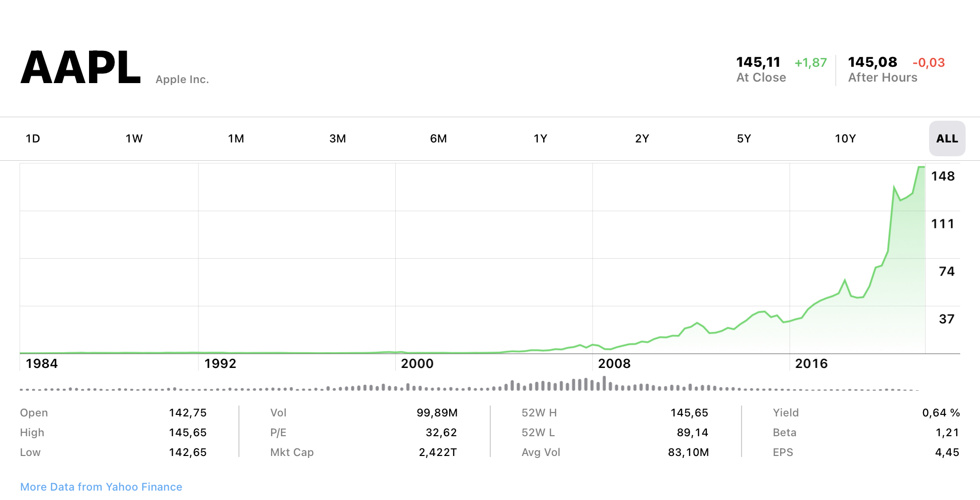Click the At Close price 145,11
The height and width of the screenshot is (500, 980).
[x=758, y=62]
